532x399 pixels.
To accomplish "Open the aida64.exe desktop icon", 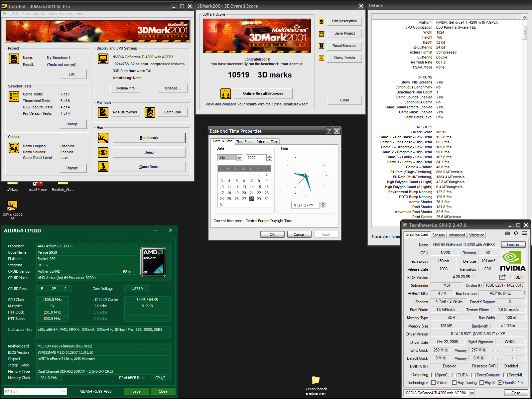I will [x=38, y=187].
